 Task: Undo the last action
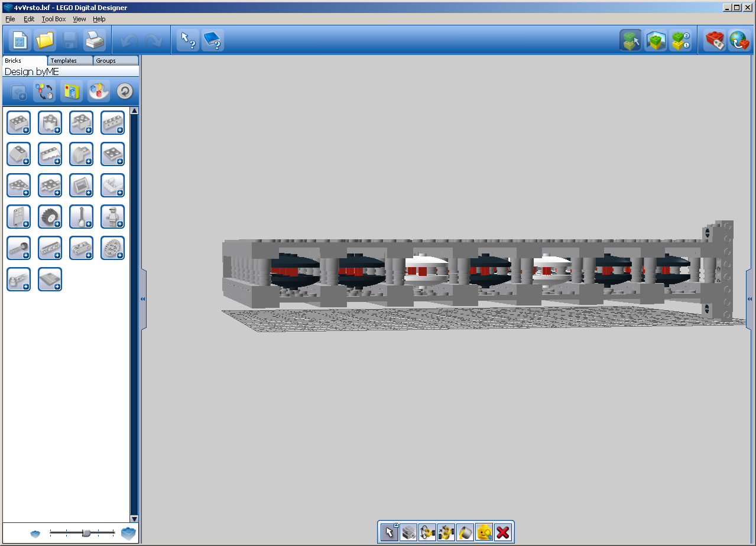129,40
